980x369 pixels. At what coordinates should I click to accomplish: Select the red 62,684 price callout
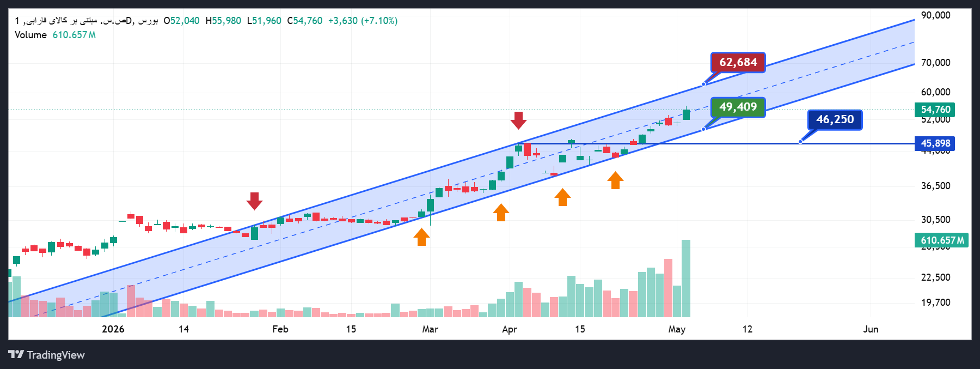click(x=738, y=62)
